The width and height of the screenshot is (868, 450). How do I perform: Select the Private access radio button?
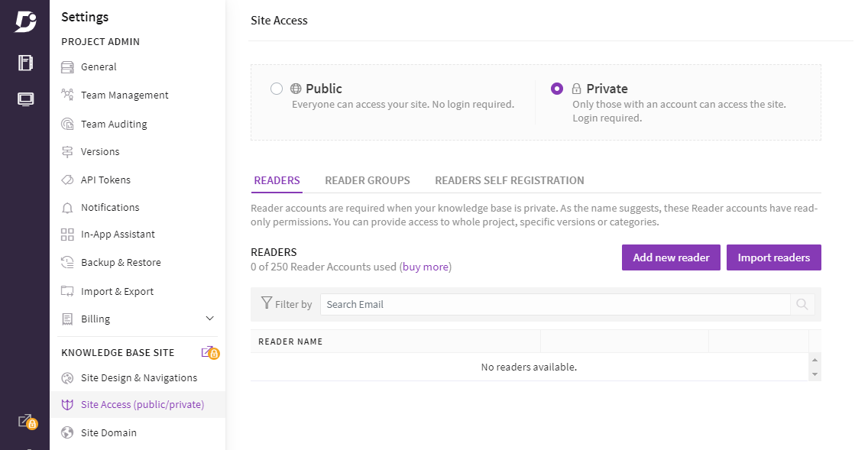click(x=556, y=89)
